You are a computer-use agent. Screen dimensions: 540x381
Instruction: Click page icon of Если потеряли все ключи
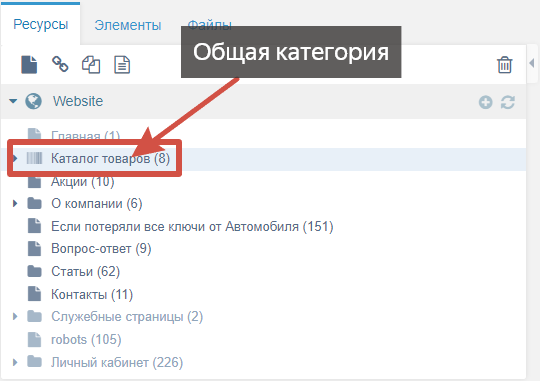34,226
